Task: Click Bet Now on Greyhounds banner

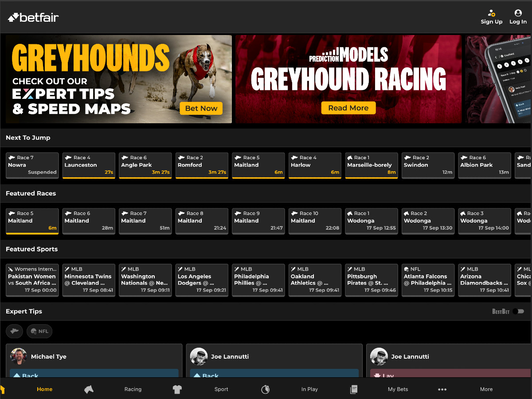Action: (x=201, y=108)
